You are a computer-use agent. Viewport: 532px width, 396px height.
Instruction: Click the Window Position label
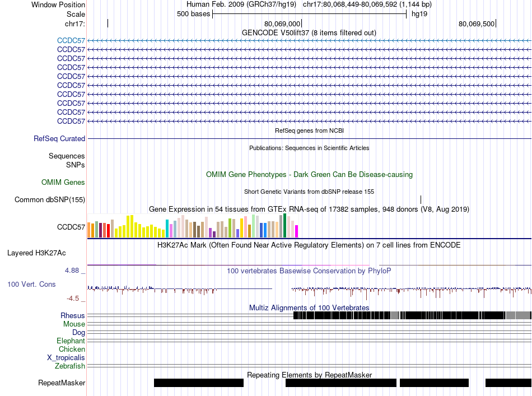[x=58, y=4]
